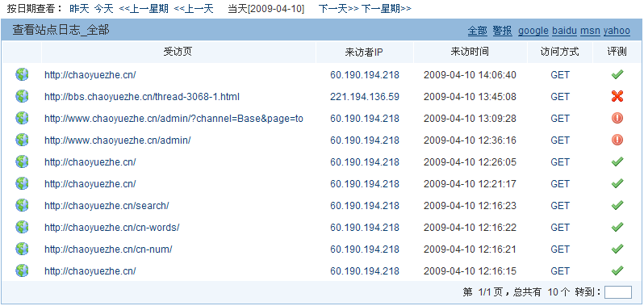Open www.chaoyuezhe.cn/admin/?channel=Base link
The image size is (644, 306).
click(x=174, y=119)
